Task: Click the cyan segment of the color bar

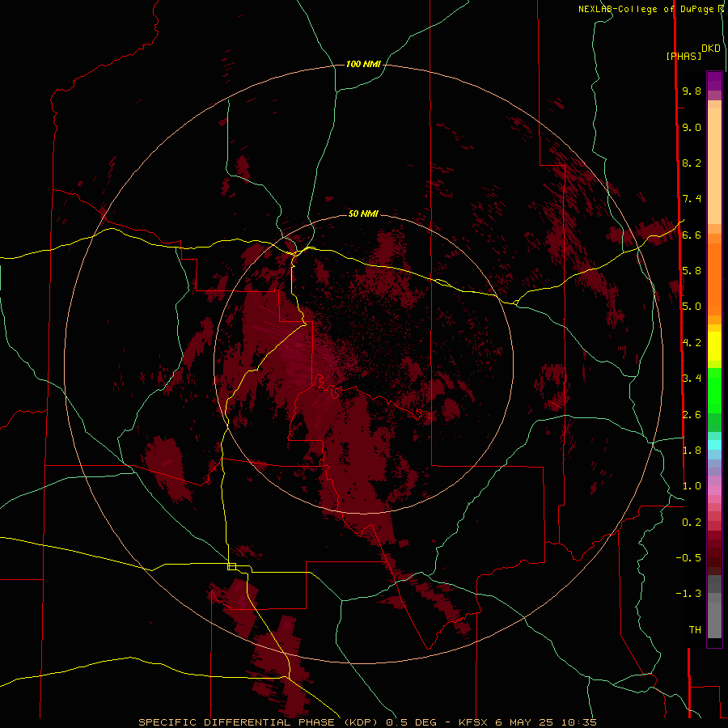Action: click(x=714, y=444)
